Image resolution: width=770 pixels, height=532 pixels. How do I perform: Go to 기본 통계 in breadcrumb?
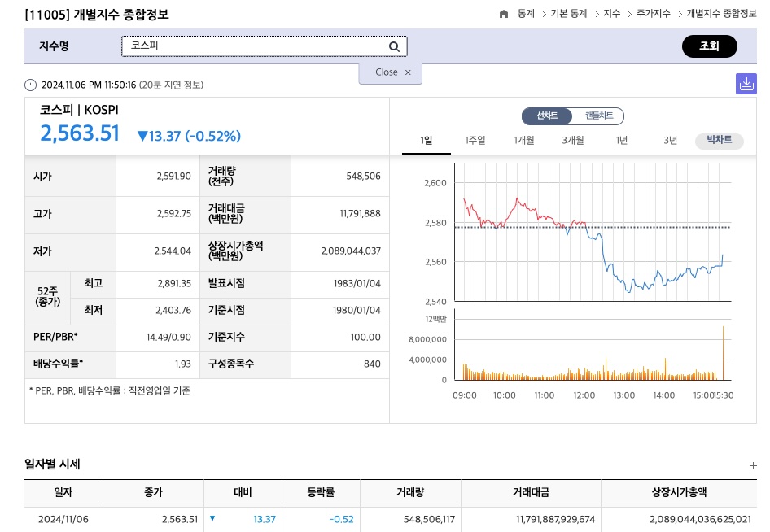[569, 14]
